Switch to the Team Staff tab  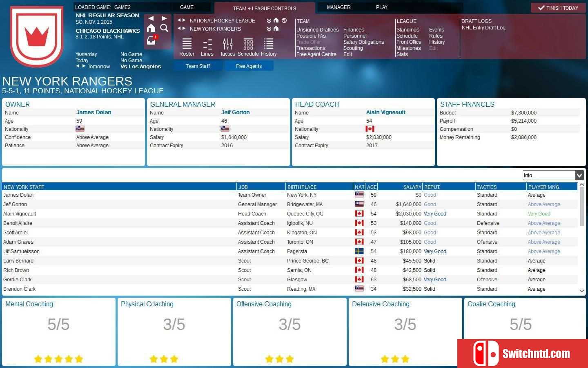[x=198, y=66]
